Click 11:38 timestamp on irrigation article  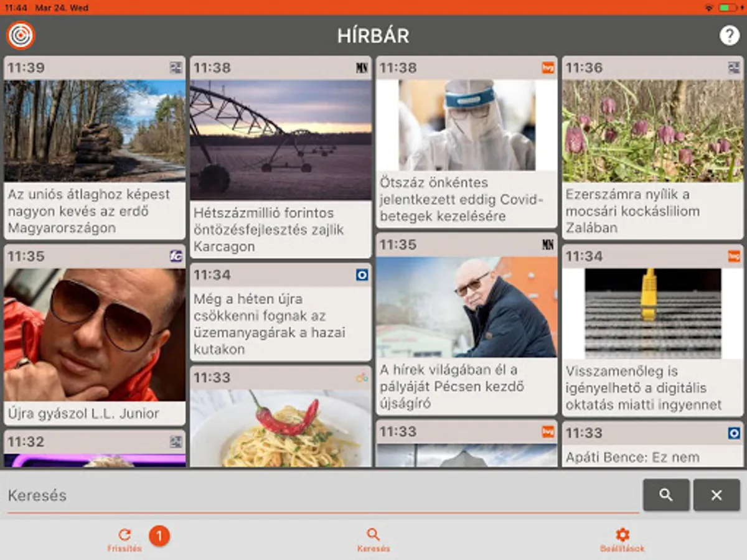coord(212,68)
